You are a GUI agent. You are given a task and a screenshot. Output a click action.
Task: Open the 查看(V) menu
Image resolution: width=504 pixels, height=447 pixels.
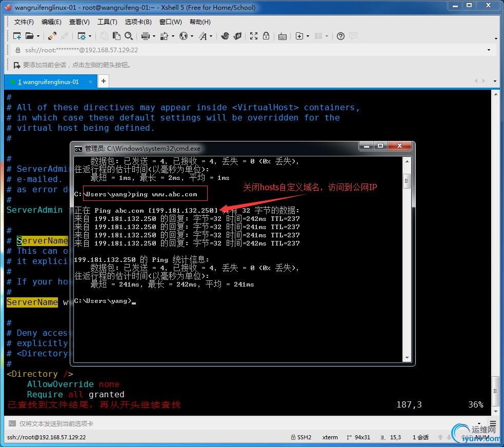(79, 22)
